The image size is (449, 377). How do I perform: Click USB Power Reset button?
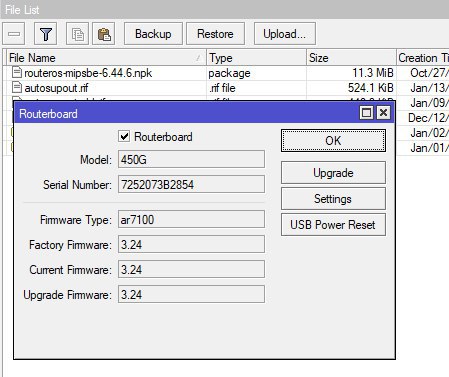click(333, 225)
